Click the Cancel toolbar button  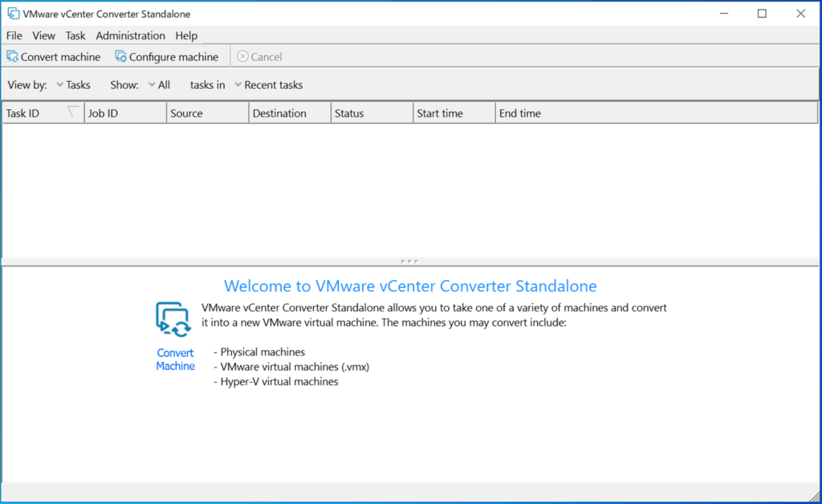click(259, 57)
